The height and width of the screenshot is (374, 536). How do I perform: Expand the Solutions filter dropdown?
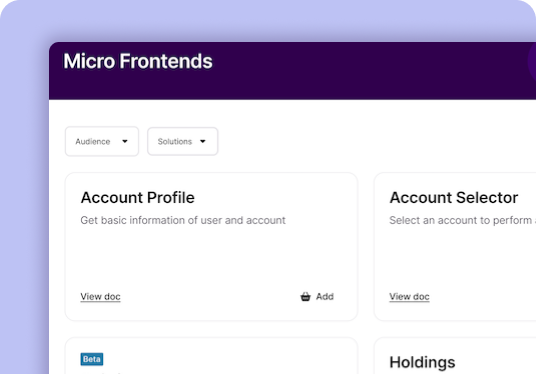coord(183,141)
